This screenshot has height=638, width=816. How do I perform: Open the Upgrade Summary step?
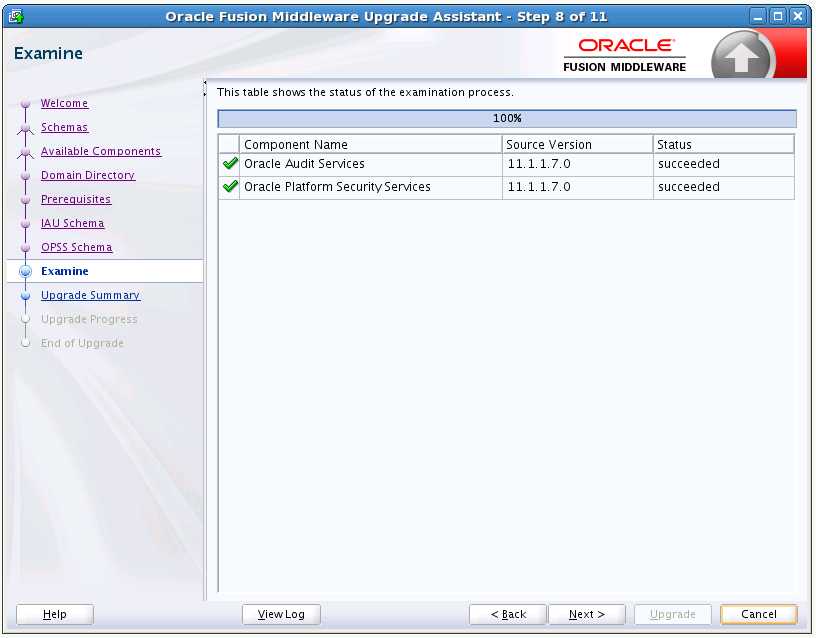91,295
